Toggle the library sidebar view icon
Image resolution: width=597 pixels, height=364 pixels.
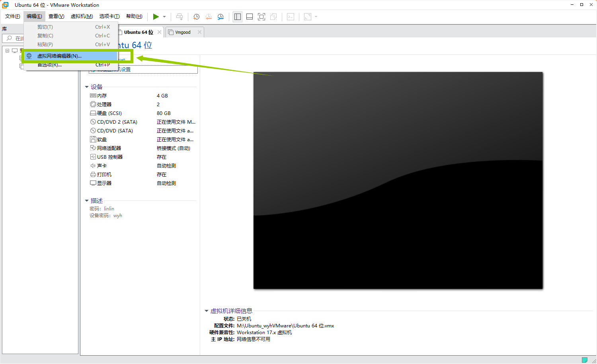coord(238,17)
